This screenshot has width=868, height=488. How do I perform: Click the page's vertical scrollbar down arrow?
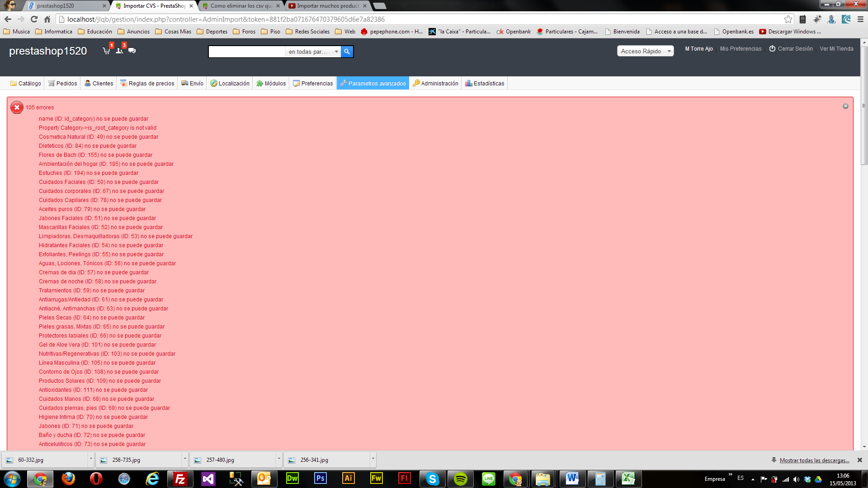864,446
